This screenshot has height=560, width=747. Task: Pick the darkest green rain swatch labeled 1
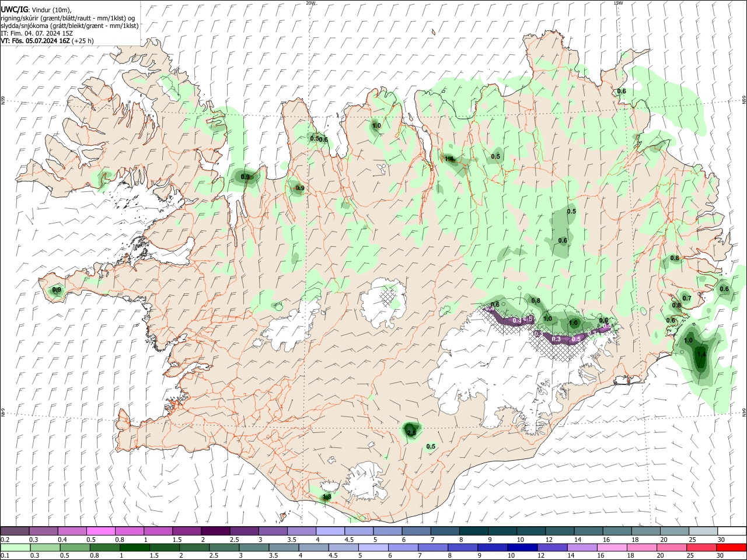134,547
